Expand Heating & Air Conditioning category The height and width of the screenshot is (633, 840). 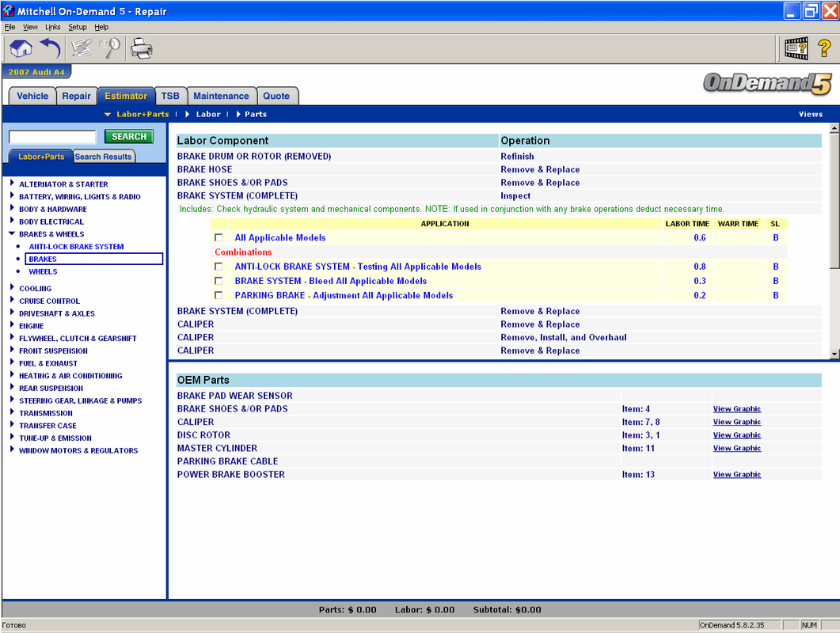coord(12,375)
